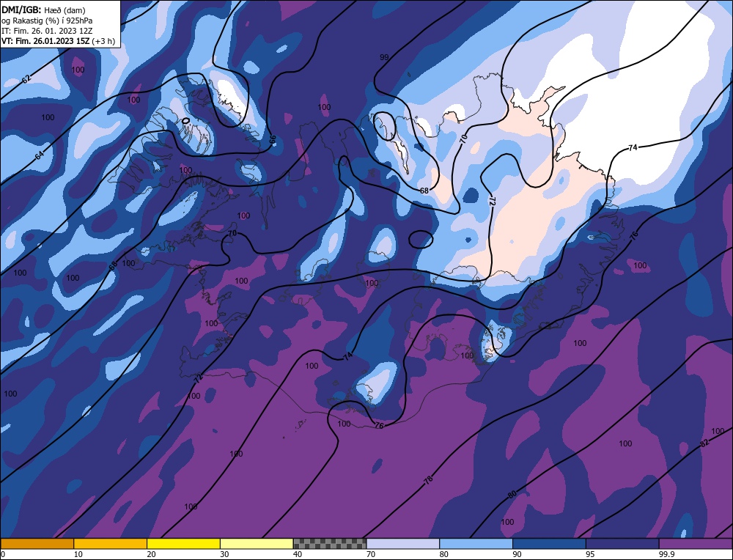Click the '64' contour label
The width and height of the screenshot is (733, 560).
pos(40,155)
